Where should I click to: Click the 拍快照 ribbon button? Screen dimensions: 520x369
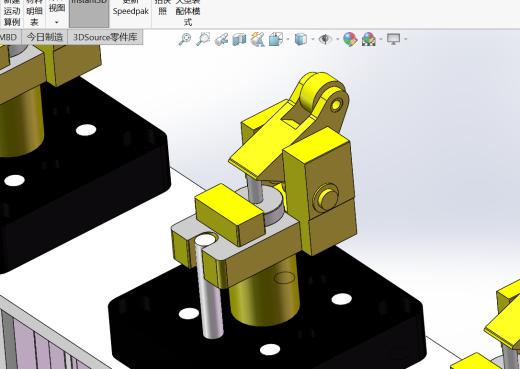163,9
